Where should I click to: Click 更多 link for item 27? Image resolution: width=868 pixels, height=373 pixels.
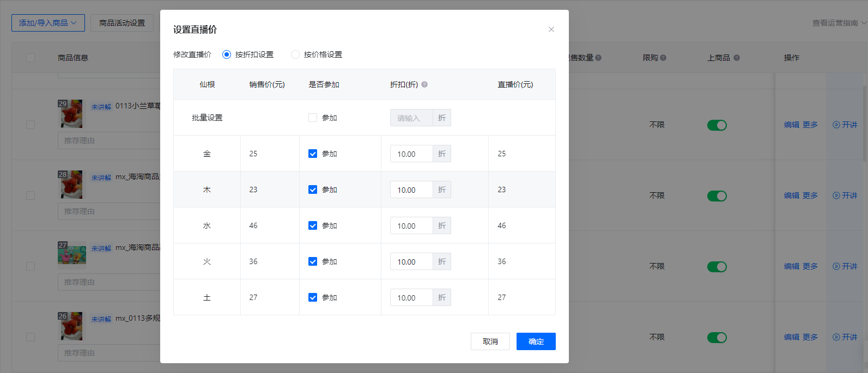click(x=810, y=266)
